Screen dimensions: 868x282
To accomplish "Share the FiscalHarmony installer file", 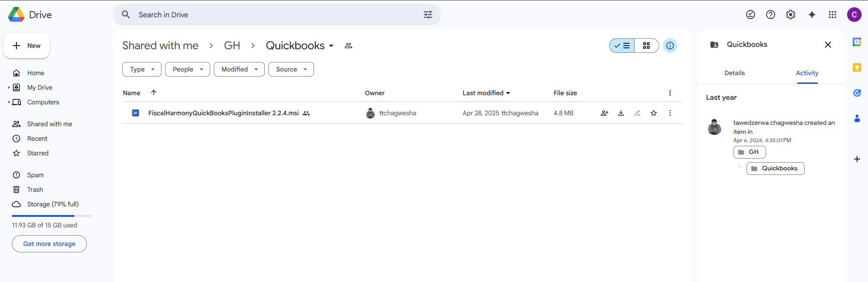I will tap(605, 113).
